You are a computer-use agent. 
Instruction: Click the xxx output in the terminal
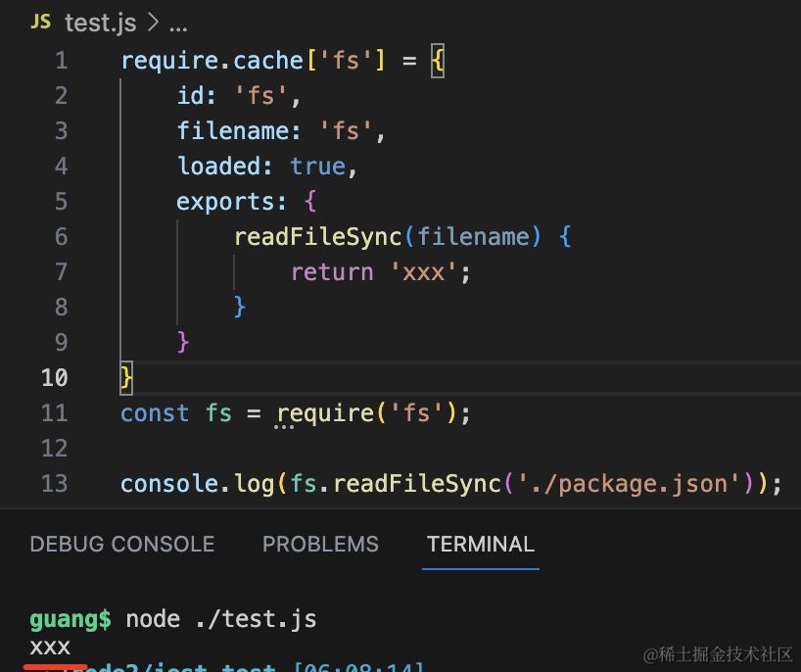pyautogui.click(x=50, y=648)
